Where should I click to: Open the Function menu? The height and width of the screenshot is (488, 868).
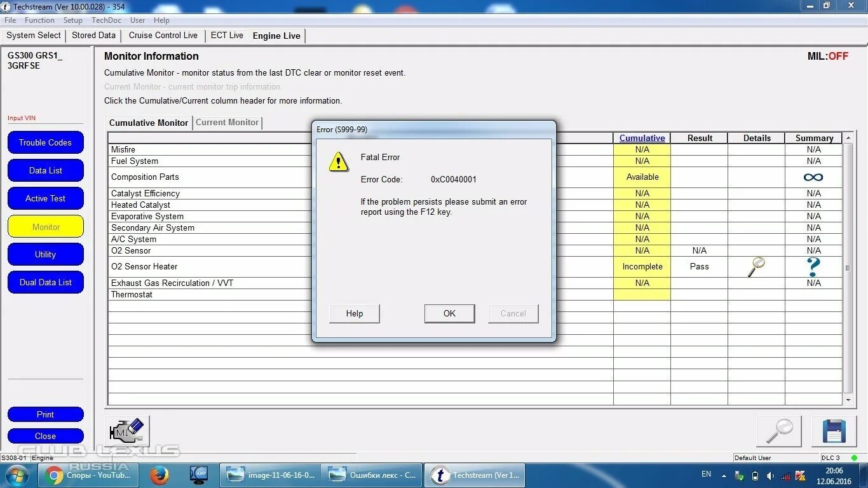click(39, 20)
